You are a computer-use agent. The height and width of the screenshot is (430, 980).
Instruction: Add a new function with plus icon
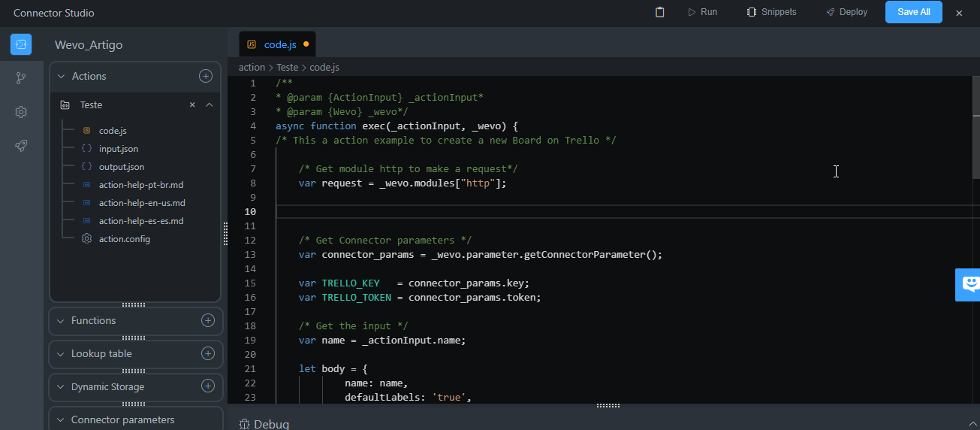pos(208,320)
